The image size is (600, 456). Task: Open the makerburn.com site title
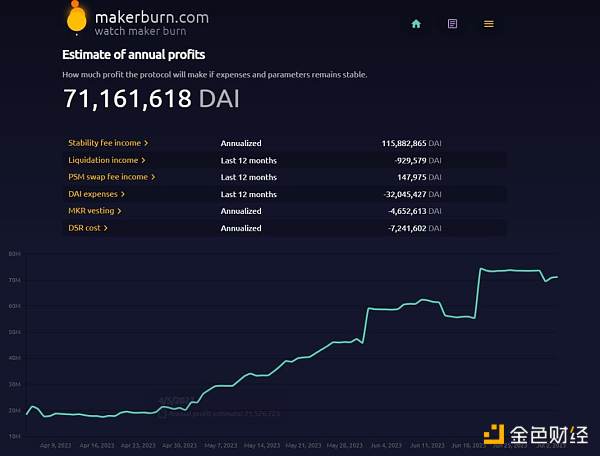[x=152, y=18]
